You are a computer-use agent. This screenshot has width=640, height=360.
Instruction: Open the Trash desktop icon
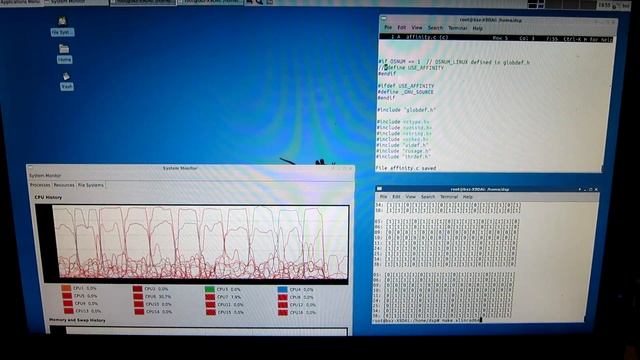[66, 81]
